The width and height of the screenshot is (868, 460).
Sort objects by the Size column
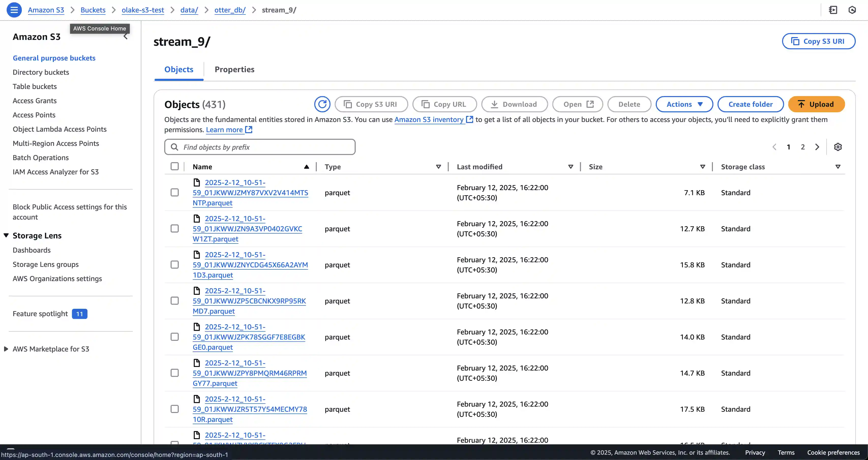[595, 167]
